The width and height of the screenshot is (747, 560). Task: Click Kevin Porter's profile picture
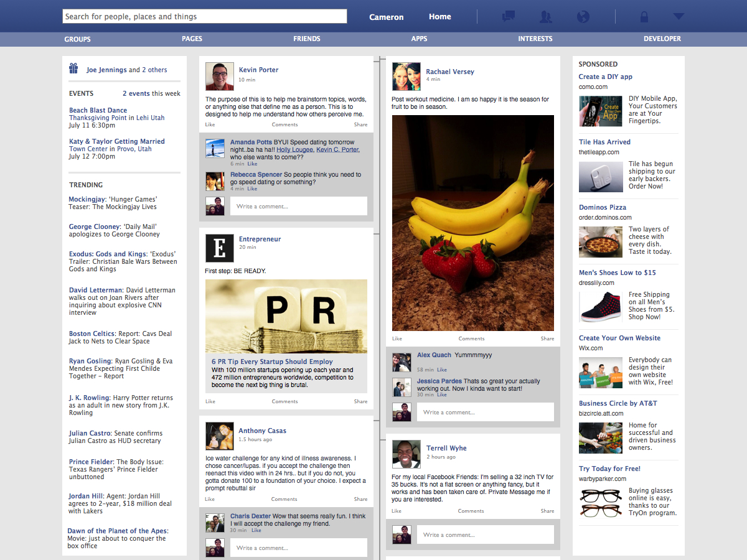(x=219, y=77)
